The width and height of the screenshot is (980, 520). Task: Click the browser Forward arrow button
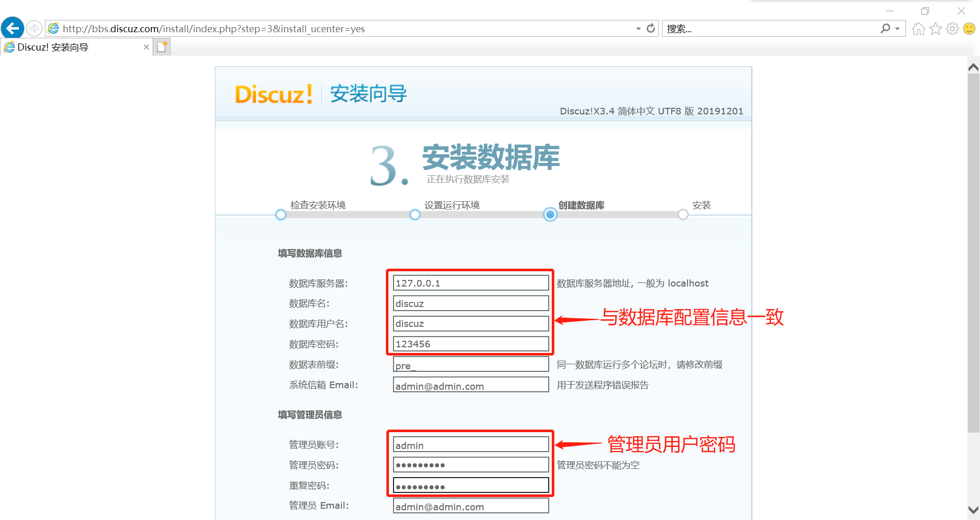[x=34, y=28]
